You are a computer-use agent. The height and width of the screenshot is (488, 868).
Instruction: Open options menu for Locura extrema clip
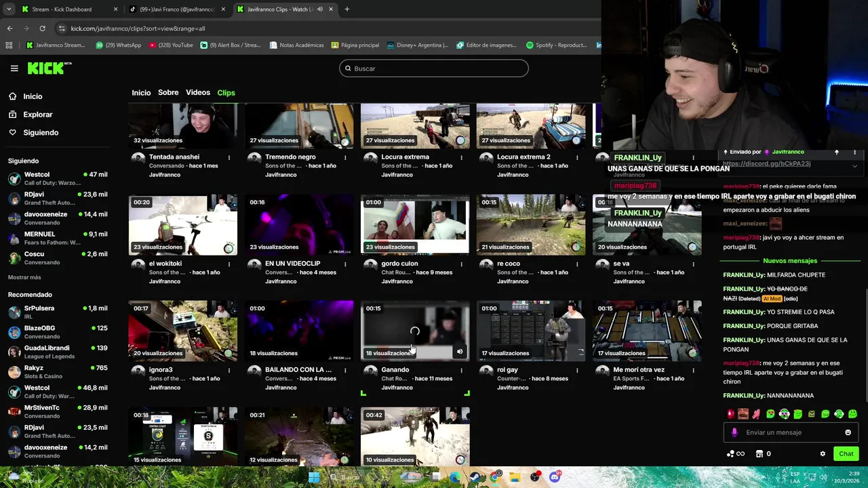pos(461,157)
